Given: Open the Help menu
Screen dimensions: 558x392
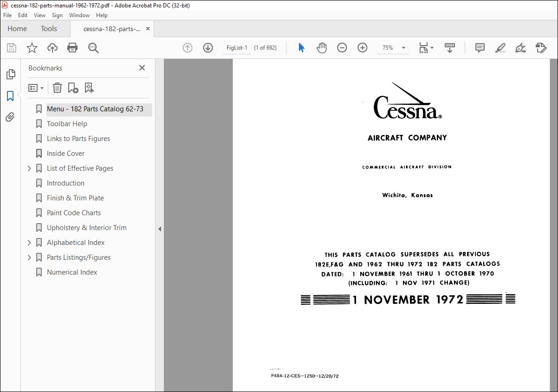Looking at the screenshot, I should [102, 15].
